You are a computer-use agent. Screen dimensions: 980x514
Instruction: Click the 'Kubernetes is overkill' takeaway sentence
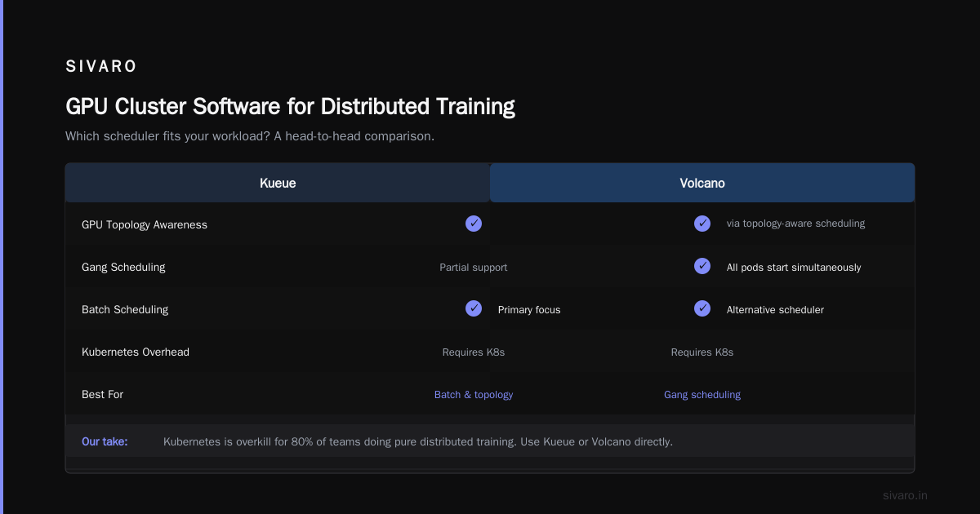[418, 441]
